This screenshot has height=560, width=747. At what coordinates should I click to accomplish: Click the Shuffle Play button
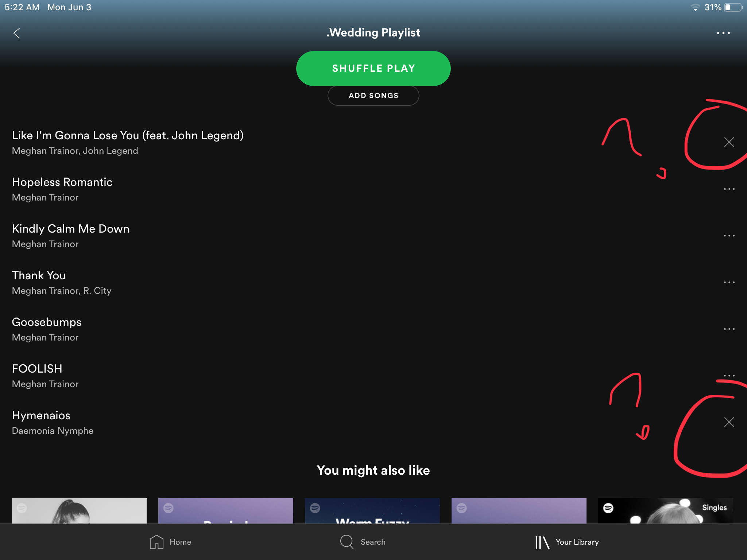pos(373,68)
